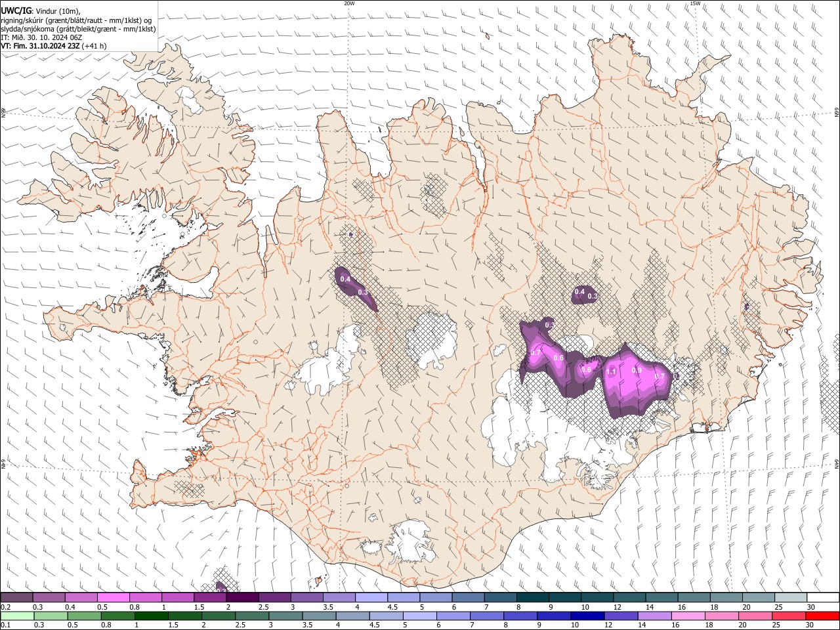Select the dark teal swatch between 8 and 9 on snow legend
Image resolution: width=840 pixels, height=630 pixels.
click(533, 598)
